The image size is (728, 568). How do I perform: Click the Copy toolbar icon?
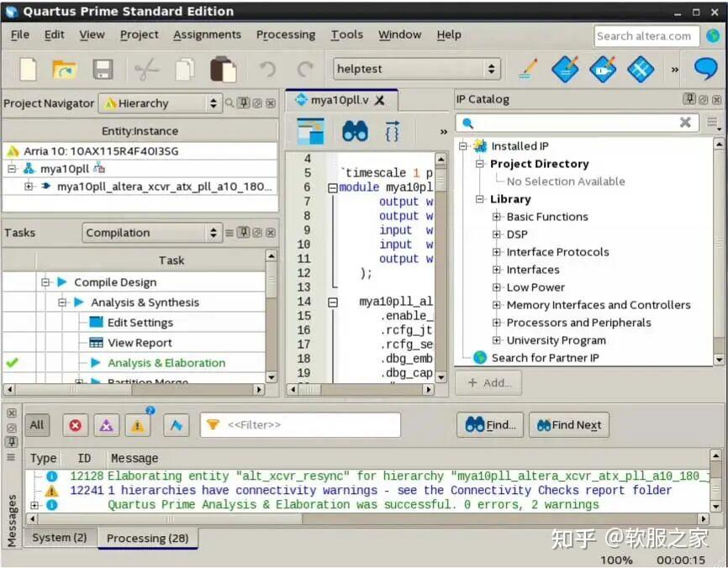(185, 70)
